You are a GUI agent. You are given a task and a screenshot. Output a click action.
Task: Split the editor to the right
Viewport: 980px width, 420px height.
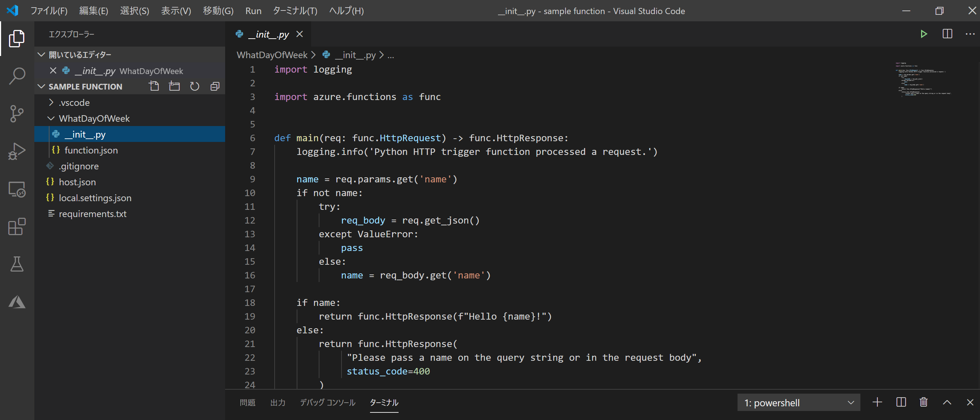click(x=947, y=34)
